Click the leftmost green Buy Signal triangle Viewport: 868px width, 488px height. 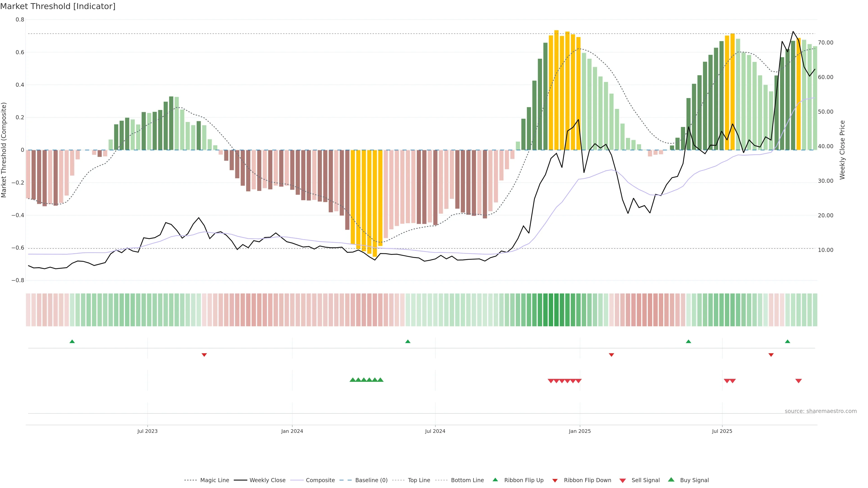click(352, 380)
